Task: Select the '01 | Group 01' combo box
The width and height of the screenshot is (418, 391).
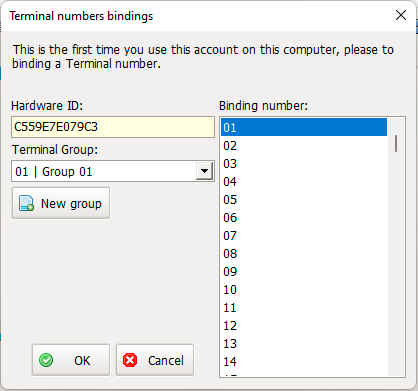Action: click(113, 171)
